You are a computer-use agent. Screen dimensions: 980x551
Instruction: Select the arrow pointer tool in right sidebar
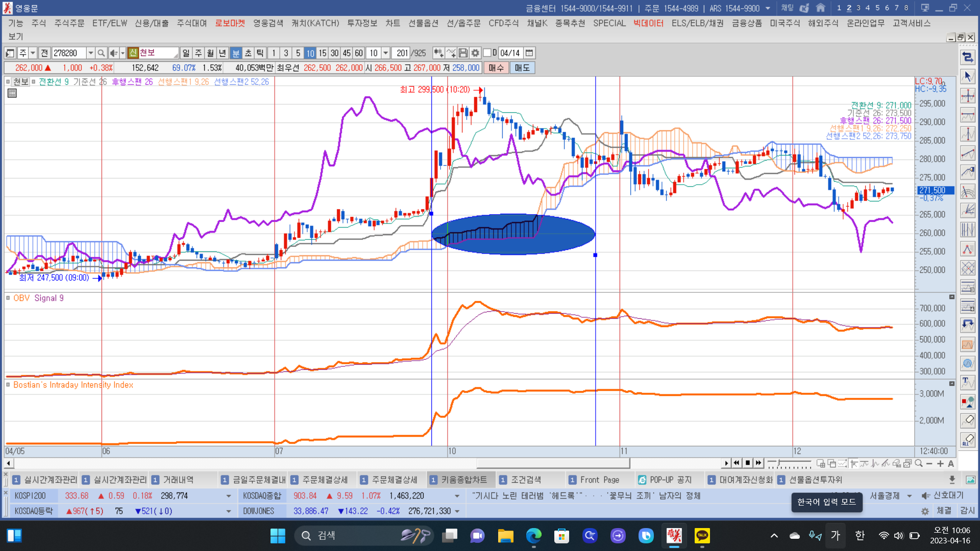(967, 77)
